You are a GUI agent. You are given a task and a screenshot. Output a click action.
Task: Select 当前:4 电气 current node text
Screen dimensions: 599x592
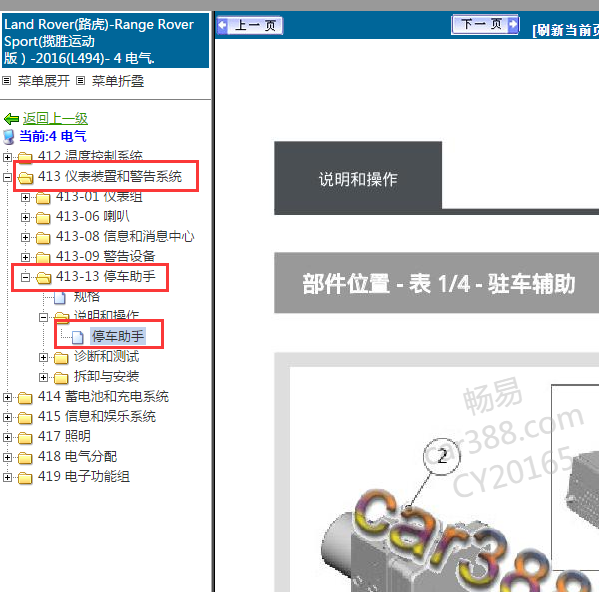[53, 136]
